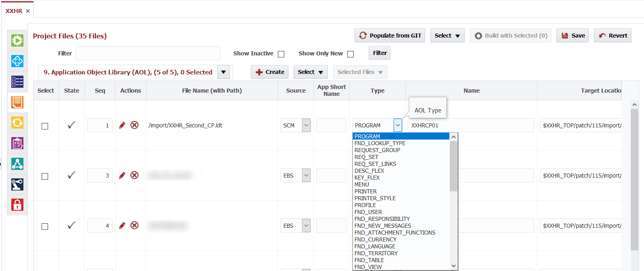Edit row 1 using the pencil icon
Image resolution: width=644 pixels, height=271 pixels.
click(x=122, y=125)
